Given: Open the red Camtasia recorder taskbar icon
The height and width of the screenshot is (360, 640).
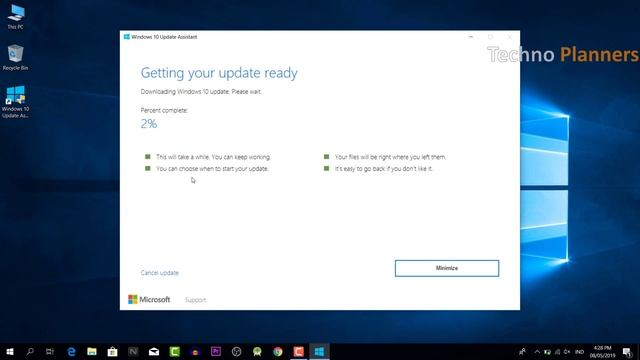Looking at the screenshot, I should click(x=298, y=351).
